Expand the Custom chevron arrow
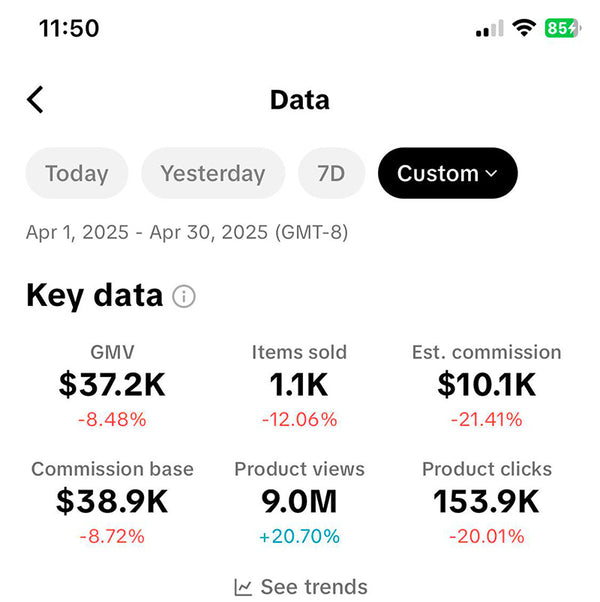This screenshot has width=600, height=602. (491, 174)
